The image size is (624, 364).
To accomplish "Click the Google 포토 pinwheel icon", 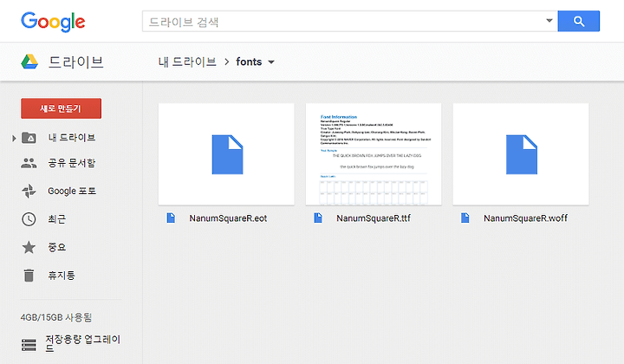I will pyautogui.click(x=29, y=191).
